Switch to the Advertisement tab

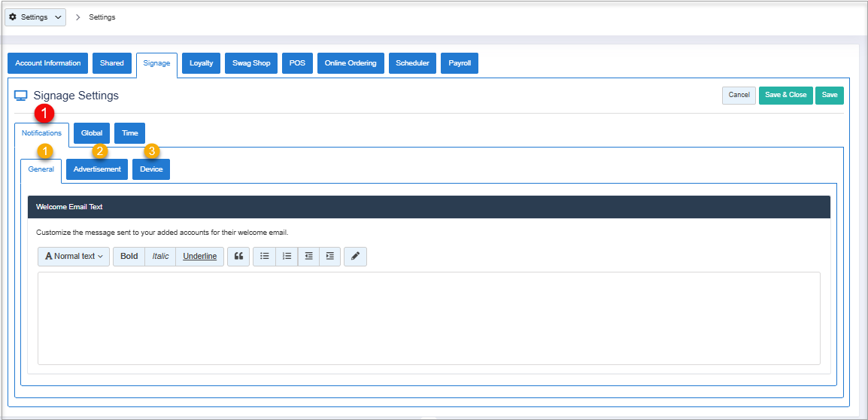[97, 169]
